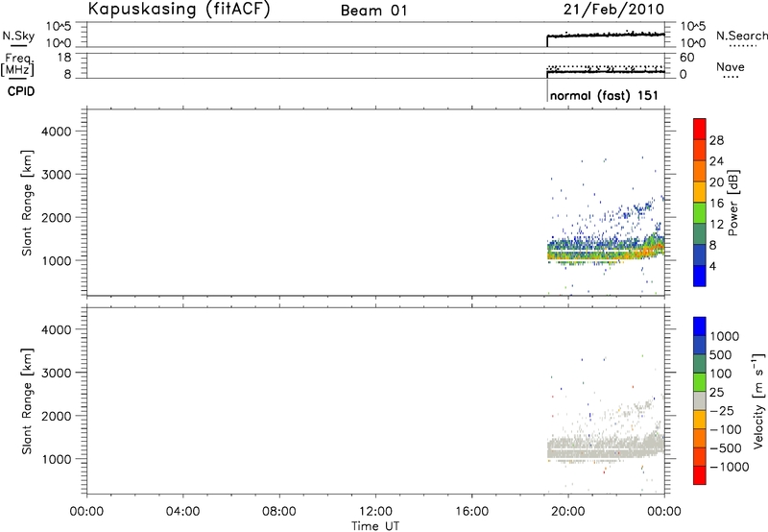This screenshot has height=532, width=768.
Task: Pick the gray velocity segment between 25 and -25
Action: point(700,400)
